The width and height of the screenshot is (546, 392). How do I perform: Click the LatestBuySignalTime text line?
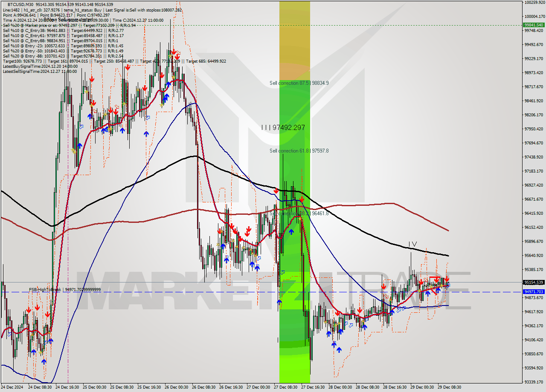point(40,66)
